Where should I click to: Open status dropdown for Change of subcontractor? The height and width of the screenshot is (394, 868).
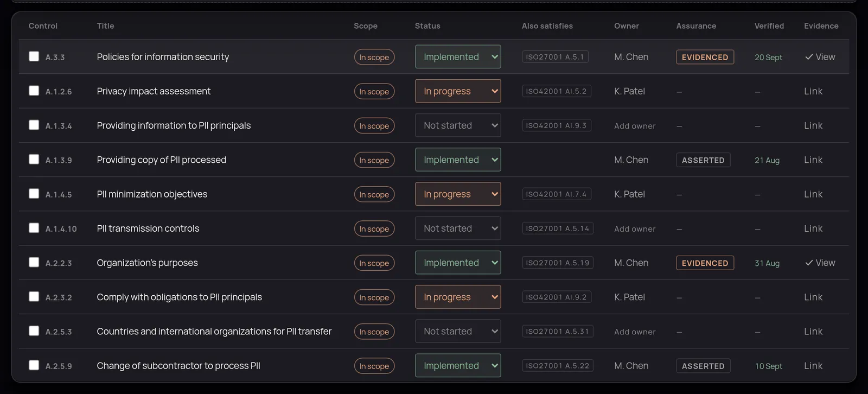pos(458,365)
